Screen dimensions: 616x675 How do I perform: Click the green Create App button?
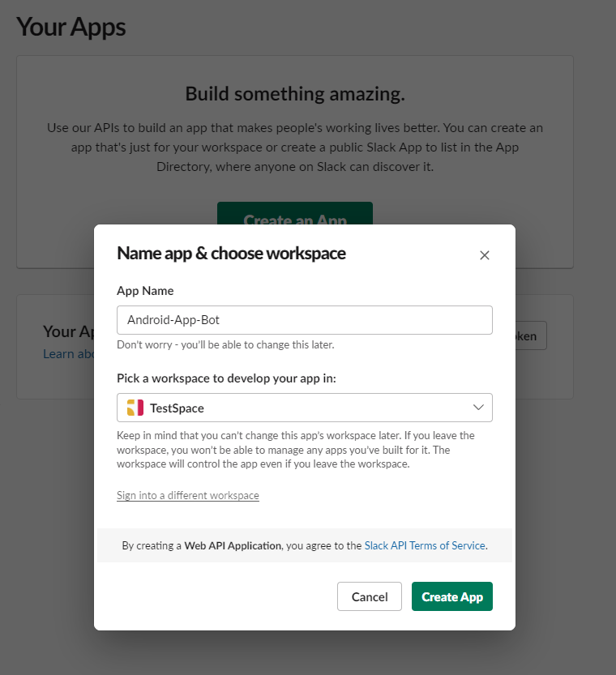(452, 596)
